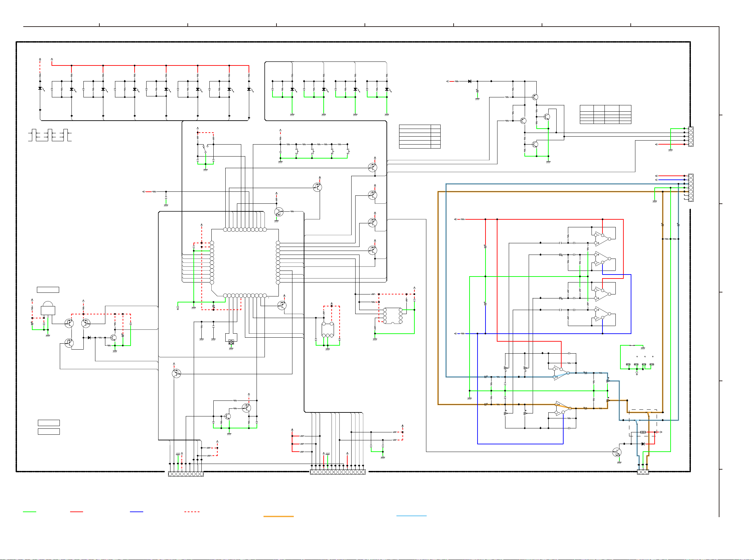Click the light blue legend line
Viewport: 754px width, 560px height.
click(411, 515)
